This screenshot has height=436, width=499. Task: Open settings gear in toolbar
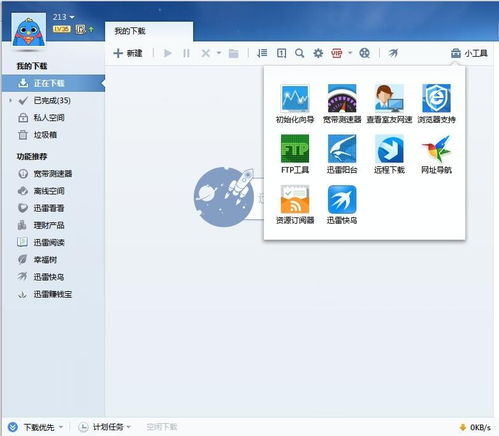[x=318, y=53]
